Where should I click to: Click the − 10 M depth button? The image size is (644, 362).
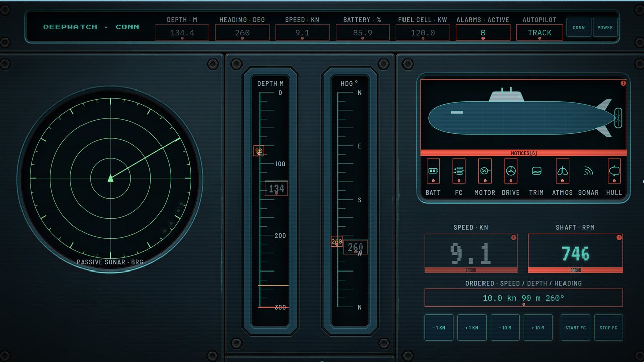point(505,328)
